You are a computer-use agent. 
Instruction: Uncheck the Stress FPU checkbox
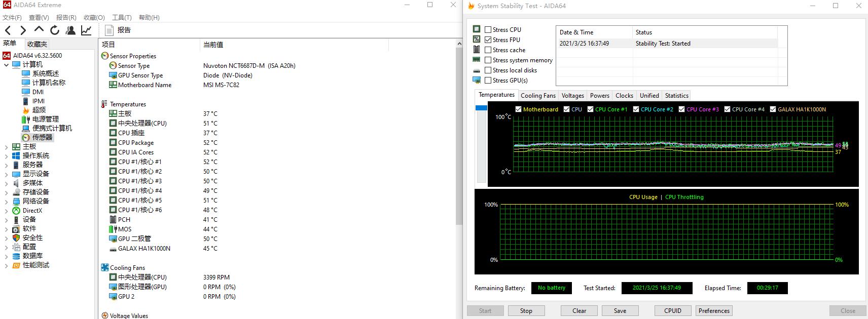click(x=488, y=40)
